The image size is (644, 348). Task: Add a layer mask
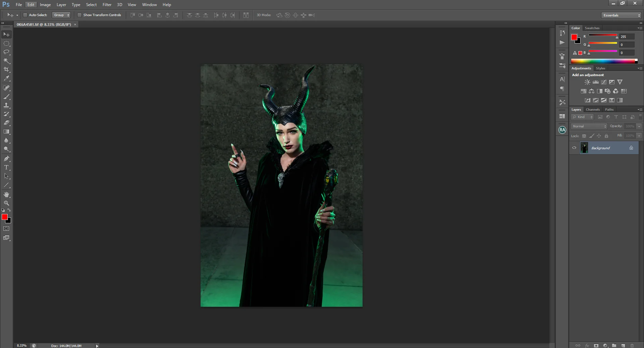(596, 345)
